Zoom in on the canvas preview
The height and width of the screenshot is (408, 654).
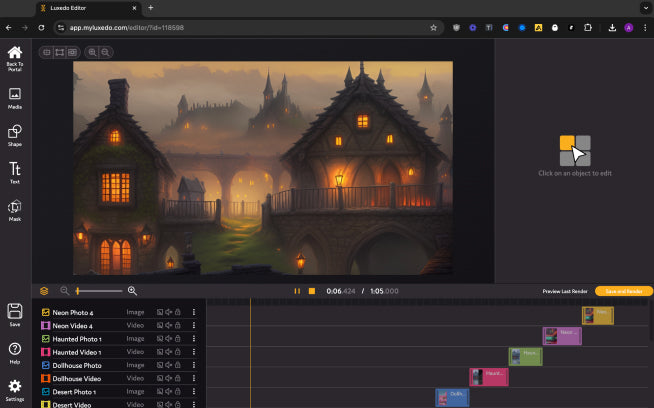pos(92,52)
